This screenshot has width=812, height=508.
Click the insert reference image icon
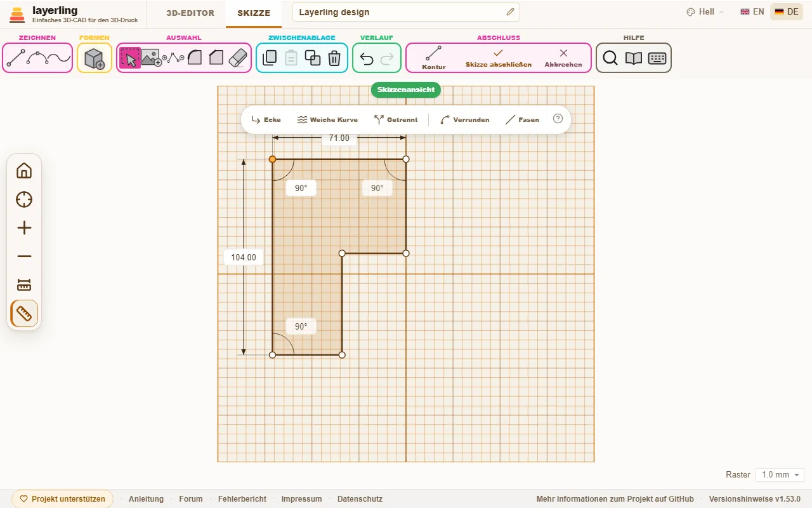[x=152, y=58]
